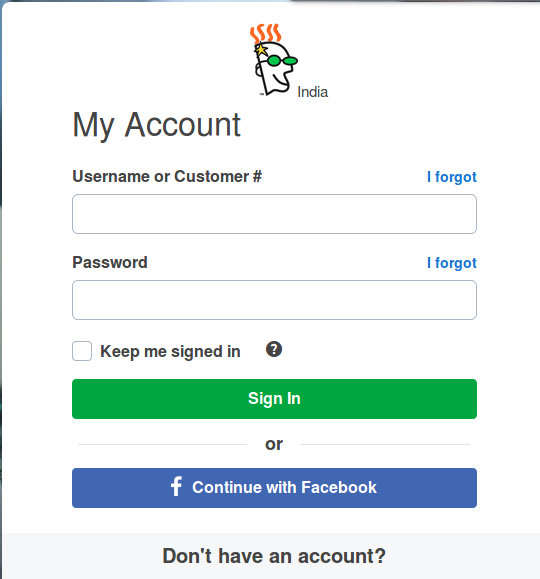Click the 'India' text beside the logo
This screenshot has width=540, height=579.
pyautogui.click(x=312, y=92)
